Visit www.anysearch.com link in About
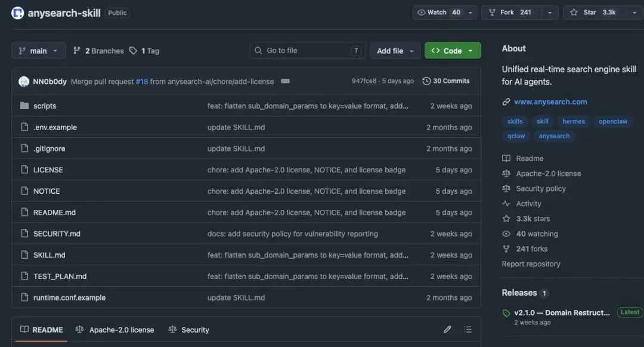This screenshot has height=347, width=644. point(550,102)
